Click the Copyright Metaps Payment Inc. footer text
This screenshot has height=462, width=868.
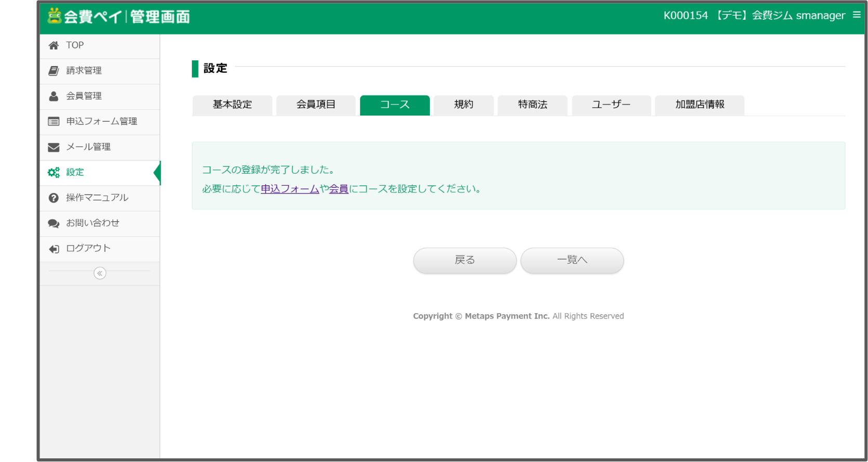tap(518, 316)
